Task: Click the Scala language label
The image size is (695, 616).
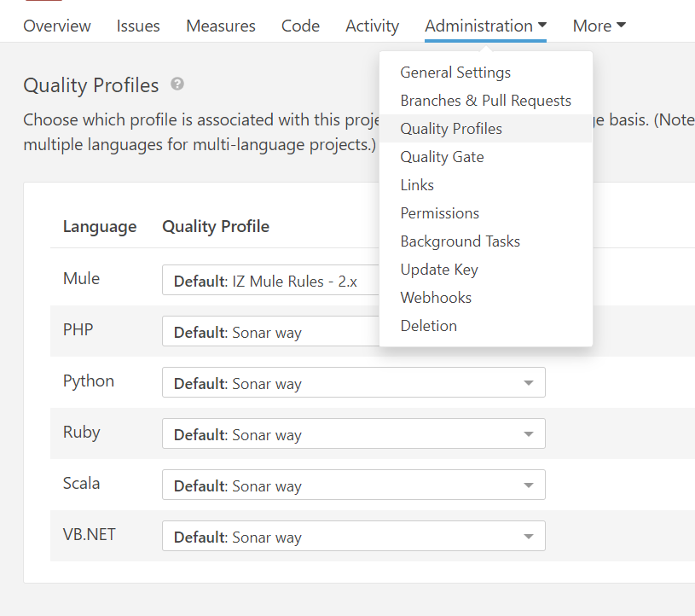Action: pos(82,484)
